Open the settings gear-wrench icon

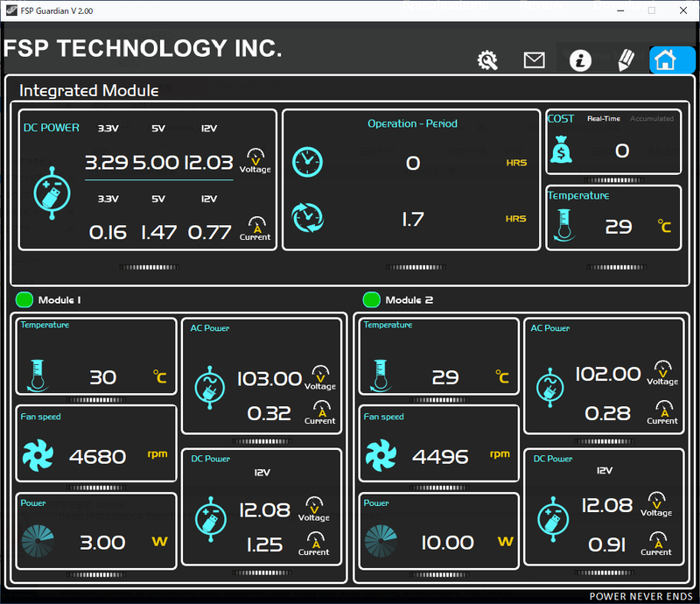pyautogui.click(x=487, y=60)
